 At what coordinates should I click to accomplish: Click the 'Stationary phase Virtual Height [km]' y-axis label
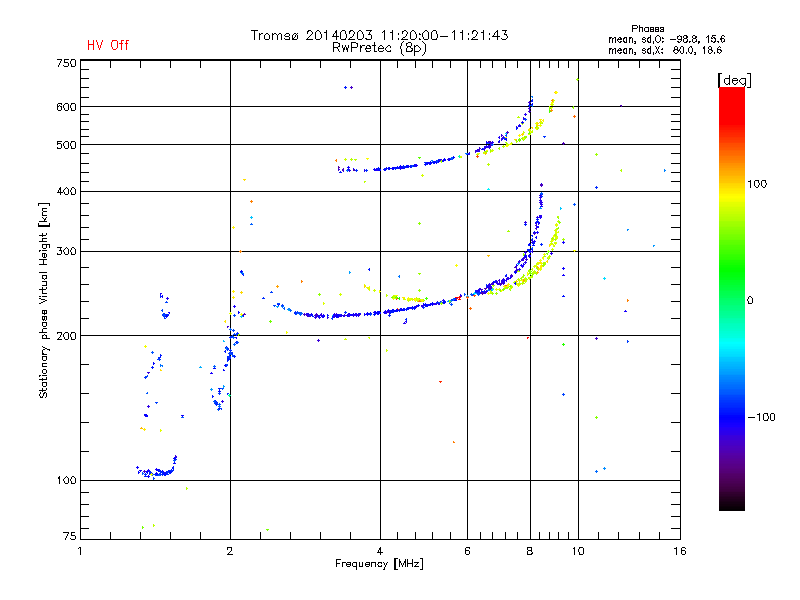tap(44, 300)
